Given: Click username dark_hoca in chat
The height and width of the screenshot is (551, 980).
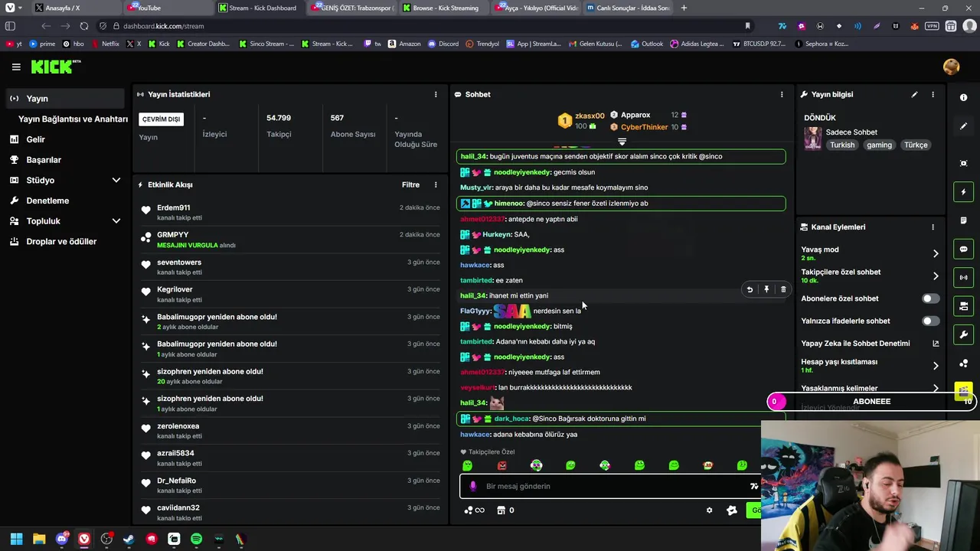Looking at the screenshot, I should 511,419.
